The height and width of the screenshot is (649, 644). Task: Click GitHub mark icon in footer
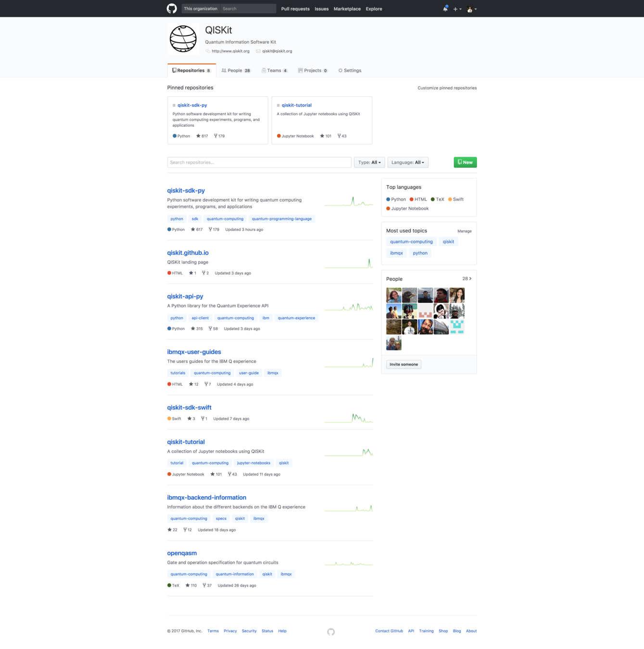331,632
